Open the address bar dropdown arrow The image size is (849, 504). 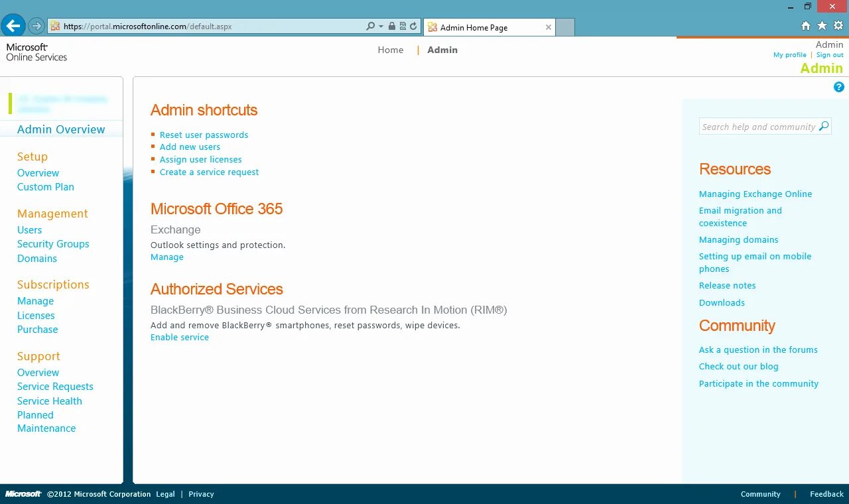(381, 27)
